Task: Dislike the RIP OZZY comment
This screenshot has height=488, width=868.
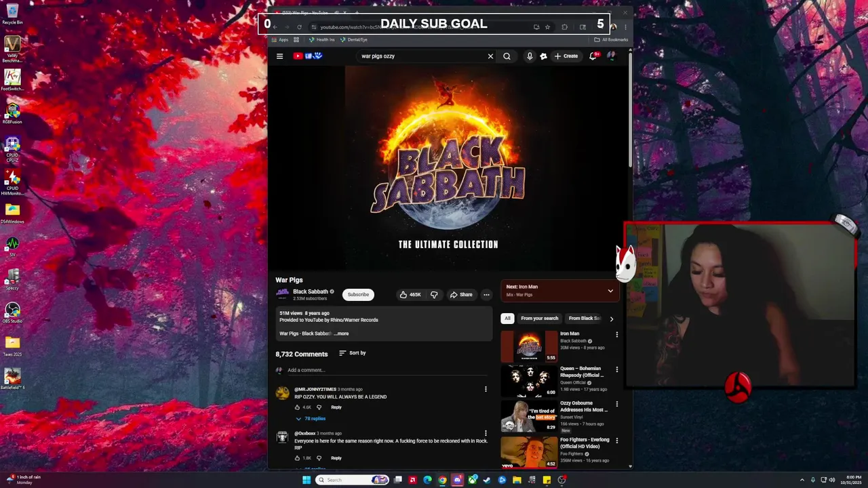Action: pyautogui.click(x=319, y=407)
